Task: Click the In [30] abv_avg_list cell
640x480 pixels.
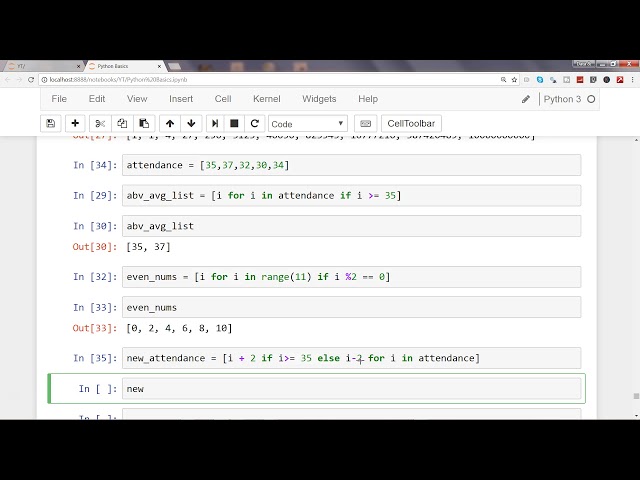Action: (x=351, y=226)
